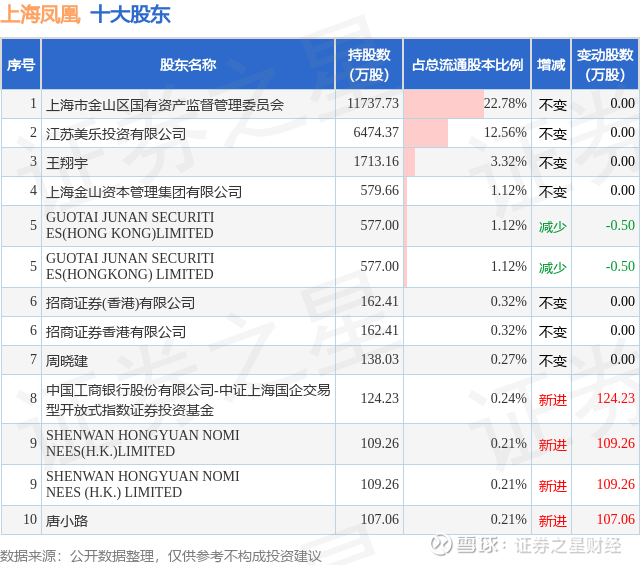The width and height of the screenshot is (640, 565).
Task: Click shareholder 上海市金山区国有资产监督管理委员会
Action: [165, 105]
